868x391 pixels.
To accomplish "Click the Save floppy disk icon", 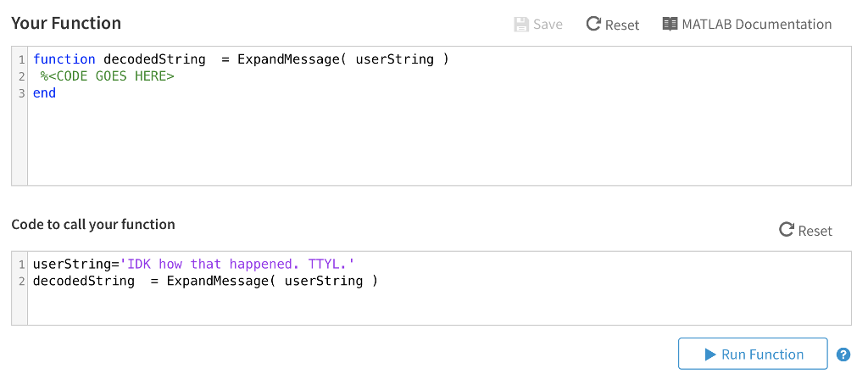I will 521,25.
